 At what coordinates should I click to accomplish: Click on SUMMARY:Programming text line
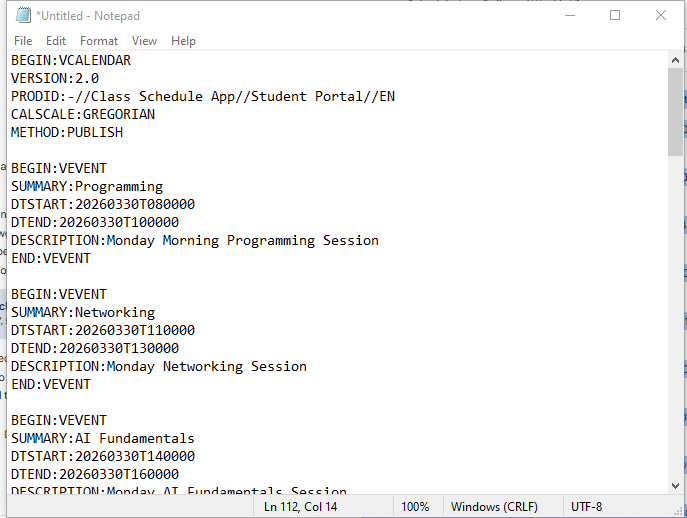87,186
